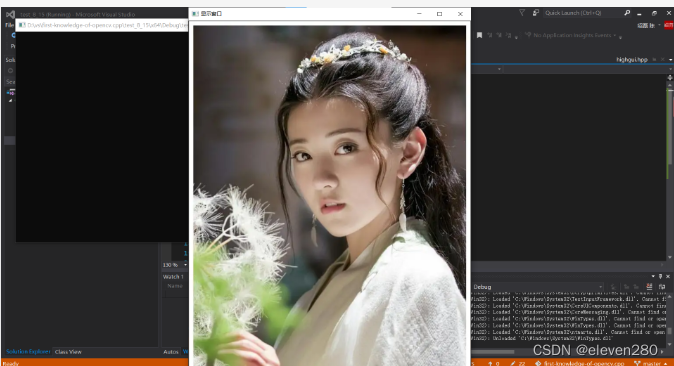This screenshot has height=366, width=674.
Task: Select the highgui.hpp editor tab
Action: 632,59
